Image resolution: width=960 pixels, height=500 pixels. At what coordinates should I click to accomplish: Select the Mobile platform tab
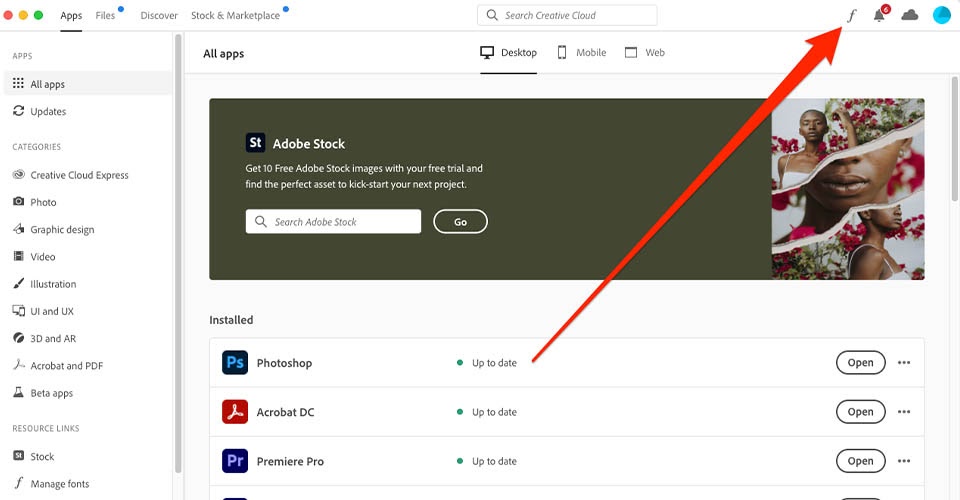coord(582,53)
